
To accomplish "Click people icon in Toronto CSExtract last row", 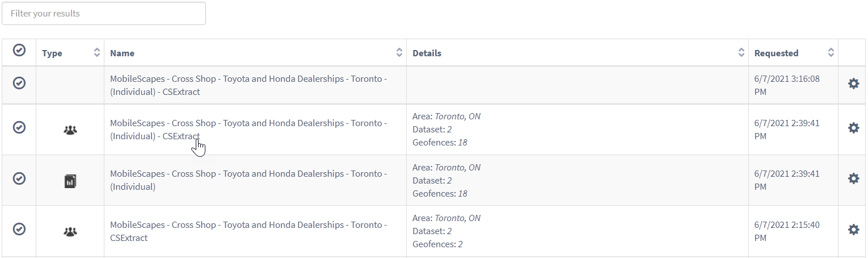I will (x=70, y=232).
